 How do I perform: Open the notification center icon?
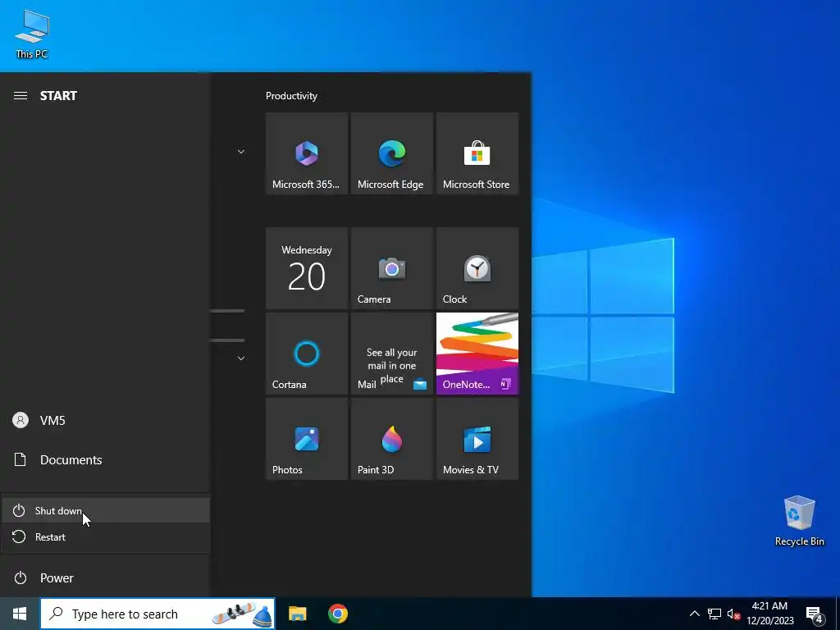(x=815, y=614)
